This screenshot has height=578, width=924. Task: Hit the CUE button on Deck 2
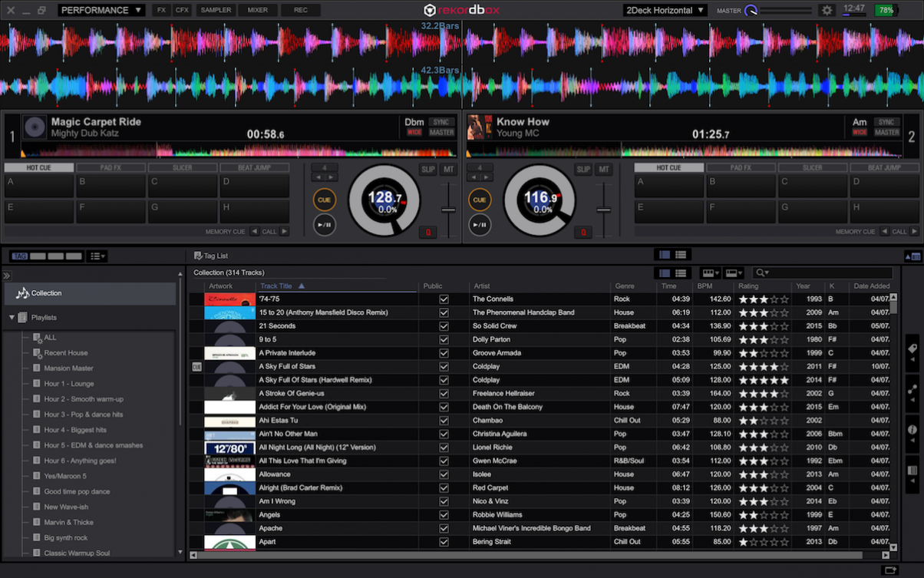[x=480, y=200]
